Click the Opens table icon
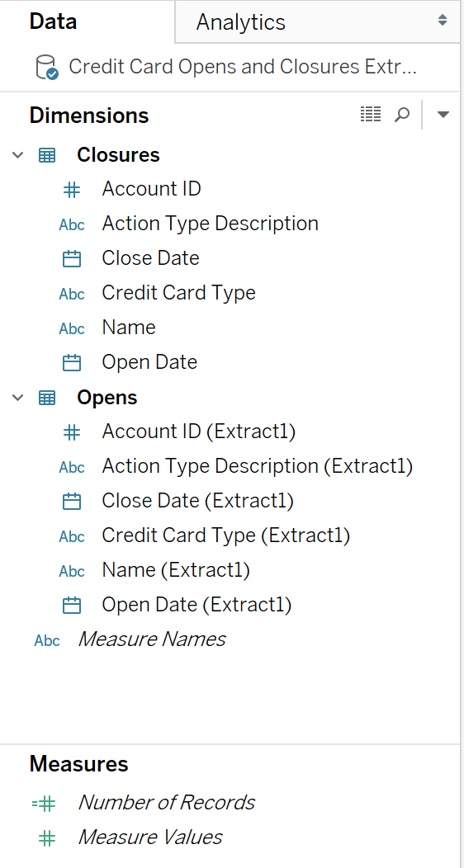The width and height of the screenshot is (464, 868). [x=47, y=398]
